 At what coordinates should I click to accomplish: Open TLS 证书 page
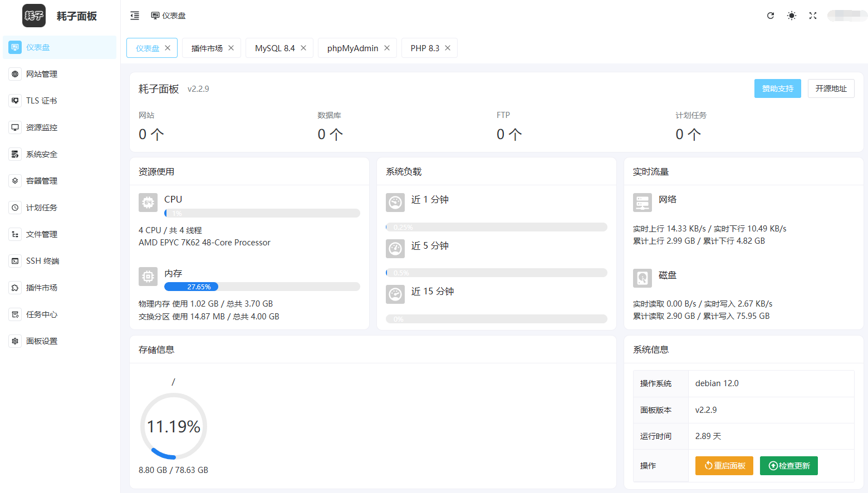coord(42,101)
